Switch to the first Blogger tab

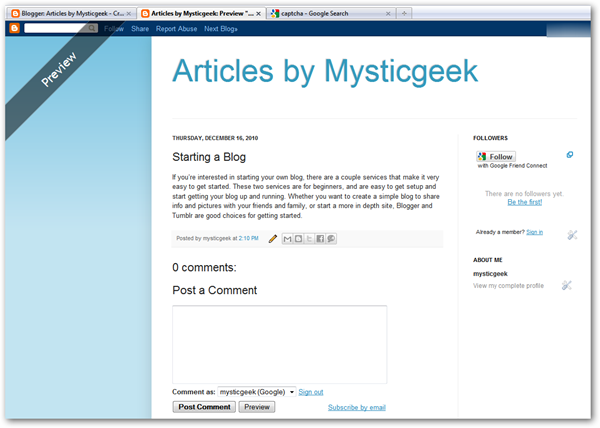point(68,13)
